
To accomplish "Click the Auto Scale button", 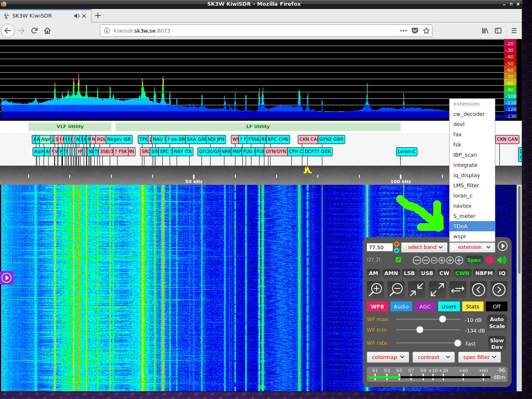I will (x=497, y=323).
